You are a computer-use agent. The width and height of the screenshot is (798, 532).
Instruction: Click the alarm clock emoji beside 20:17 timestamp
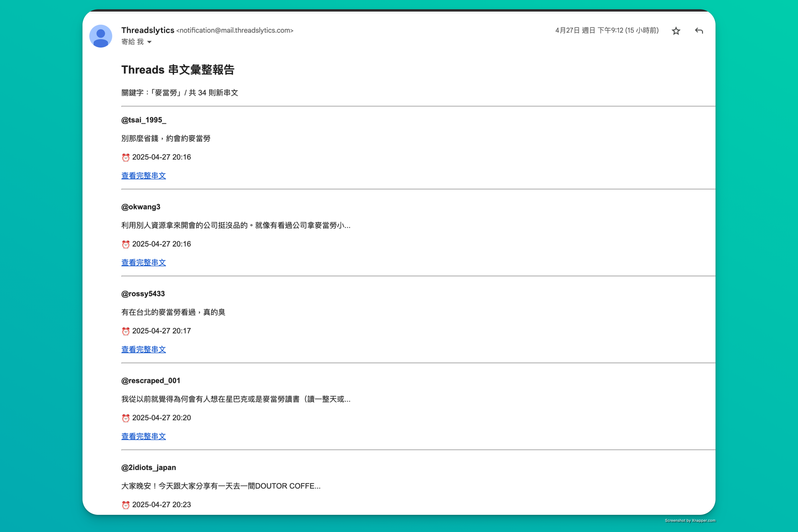coord(126,331)
